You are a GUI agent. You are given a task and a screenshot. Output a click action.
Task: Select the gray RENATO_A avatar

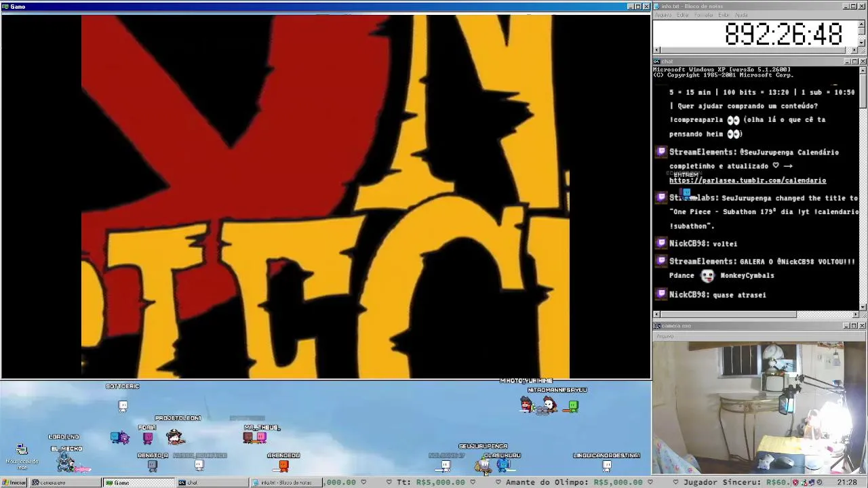(153, 466)
